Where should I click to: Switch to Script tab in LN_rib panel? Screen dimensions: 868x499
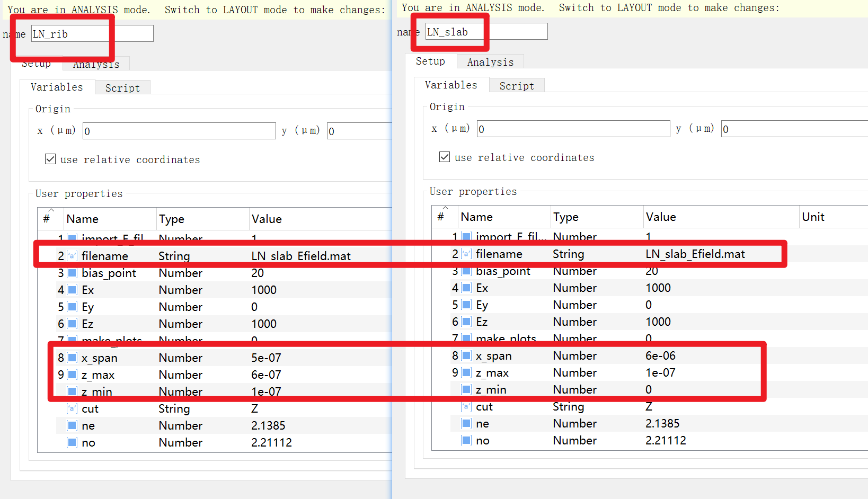tap(122, 88)
